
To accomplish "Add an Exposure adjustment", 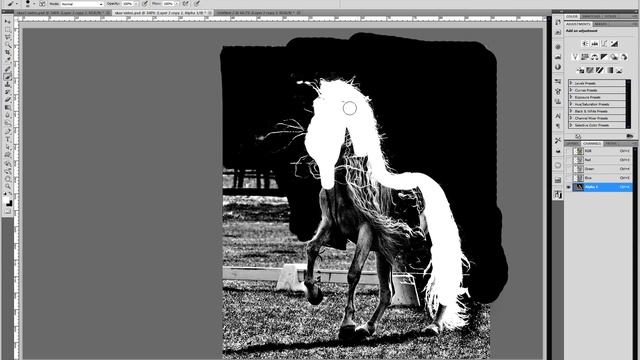I will tap(614, 43).
